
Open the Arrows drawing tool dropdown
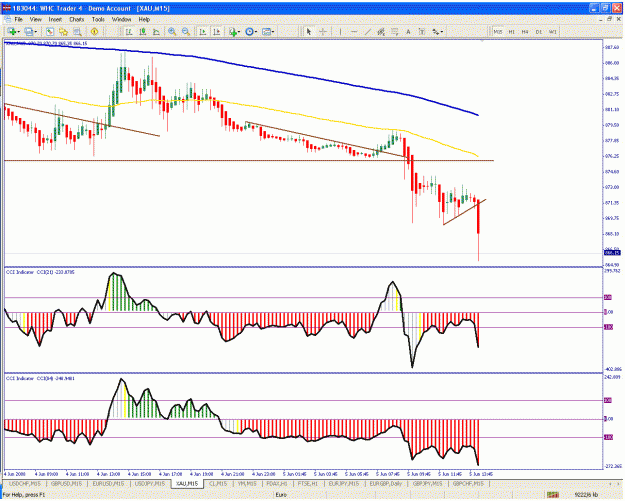tap(437, 31)
